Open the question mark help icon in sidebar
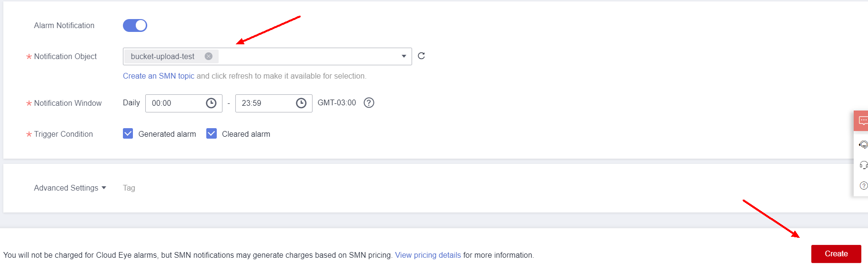This screenshot has width=868, height=273. click(x=863, y=186)
